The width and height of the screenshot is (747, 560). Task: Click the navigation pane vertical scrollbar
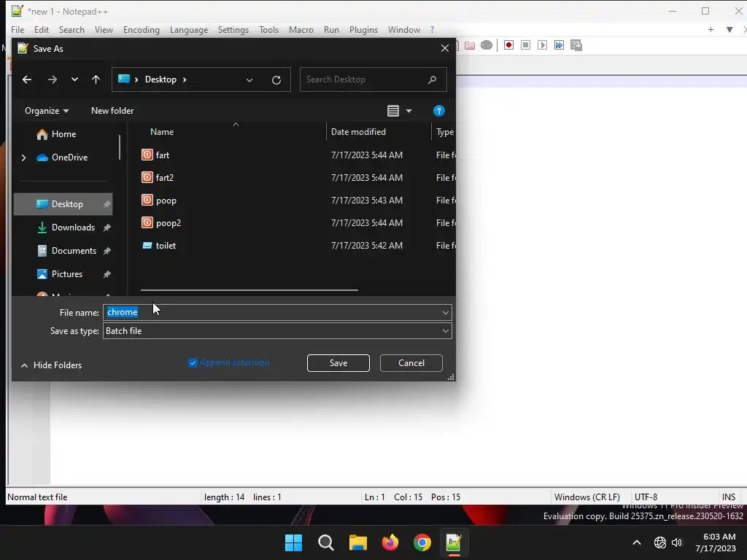click(119, 147)
